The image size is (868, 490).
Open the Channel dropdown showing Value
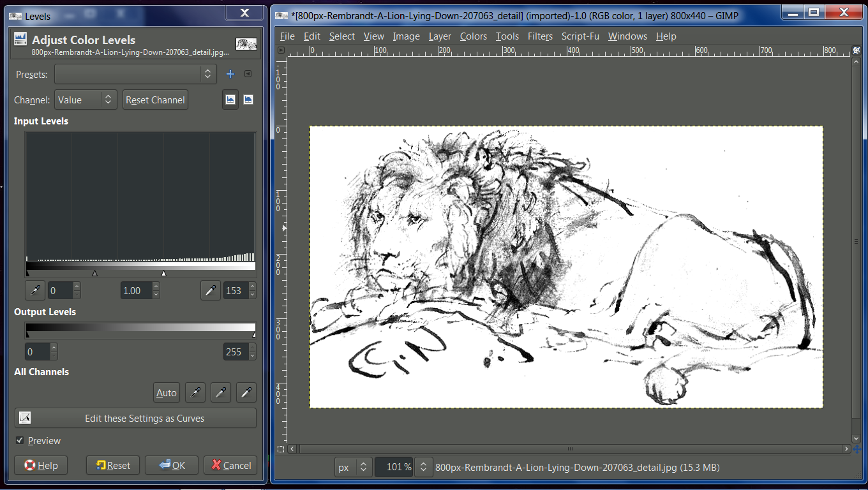coord(86,100)
